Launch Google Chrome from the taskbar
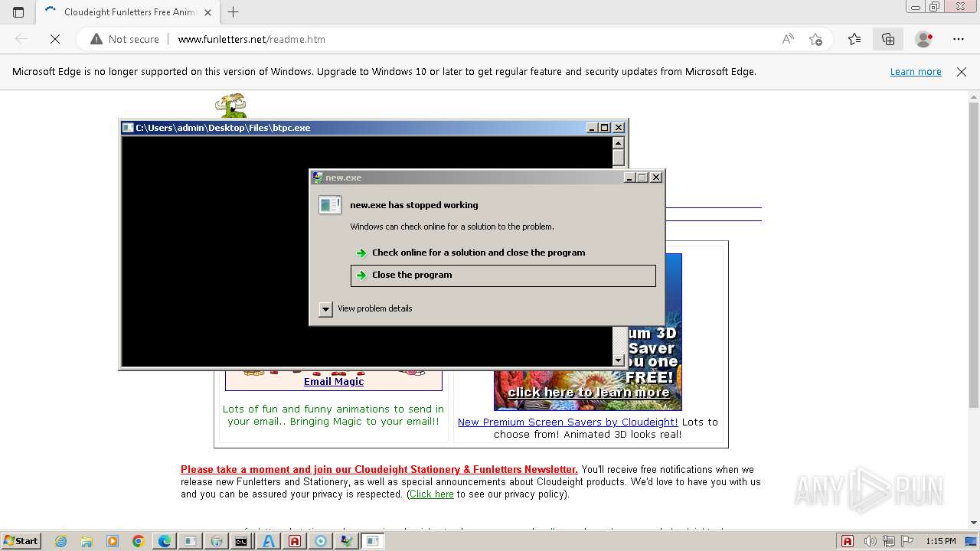 click(x=139, y=541)
